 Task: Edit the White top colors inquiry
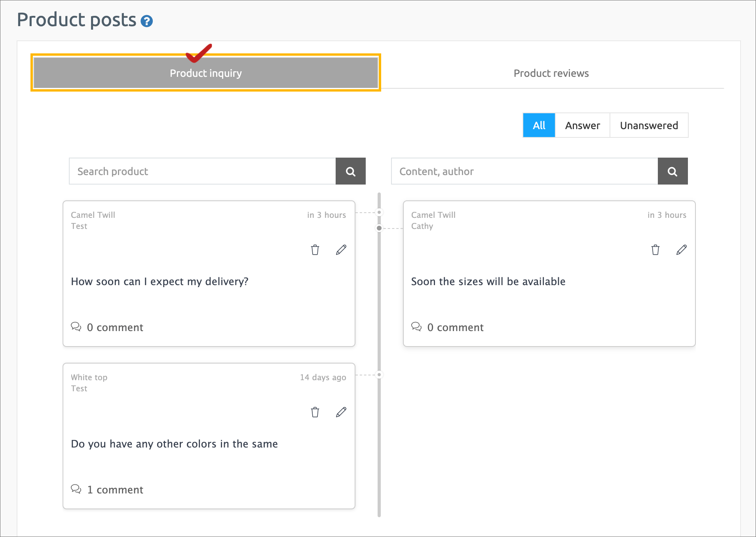pyautogui.click(x=341, y=412)
